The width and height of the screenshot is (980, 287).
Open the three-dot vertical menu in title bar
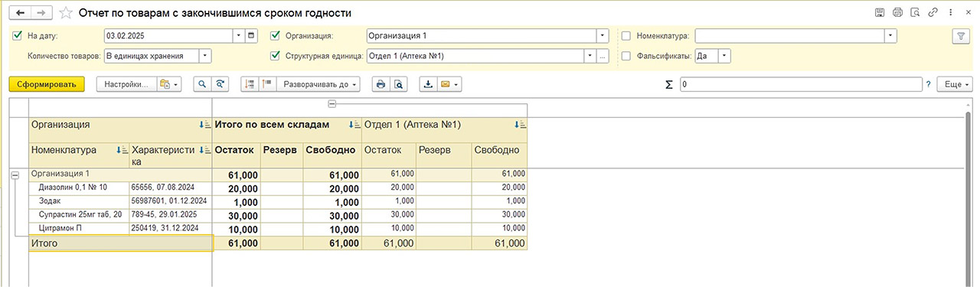pyautogui.click(x=949, y=13)
